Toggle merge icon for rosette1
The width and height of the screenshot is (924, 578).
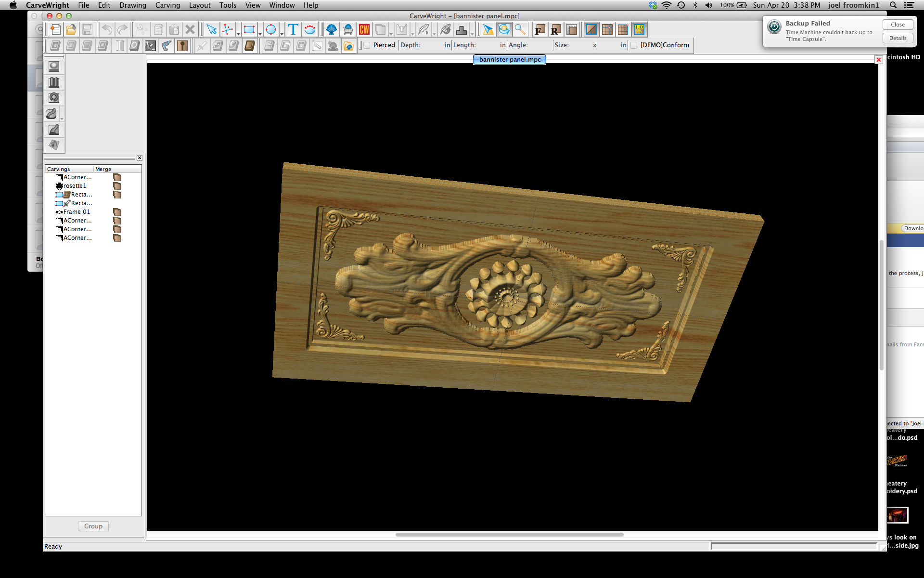point(117,186)
